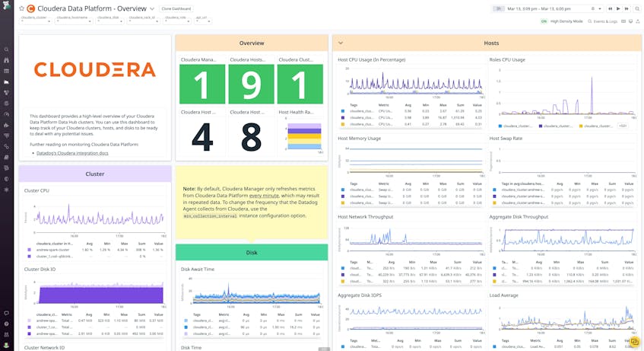Viewport: 644px width, 351px height.
Task: Click the calendar icon in the time range field
Action: 592,8
